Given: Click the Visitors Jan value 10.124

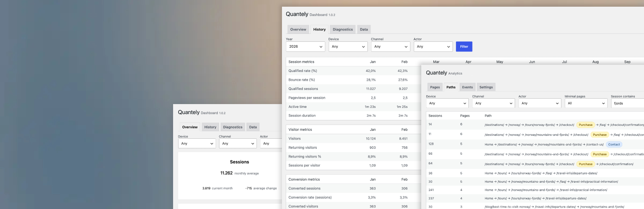Looking at the screenshot, I should tap(371, 138).
